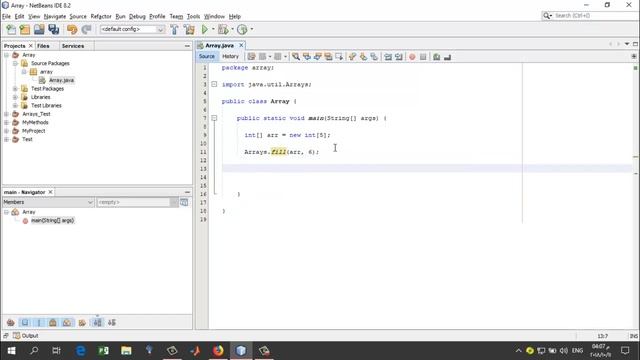Click the Debug Project toolbar icon
Viewport: 640px width, 360px height.
pos(223,29)
